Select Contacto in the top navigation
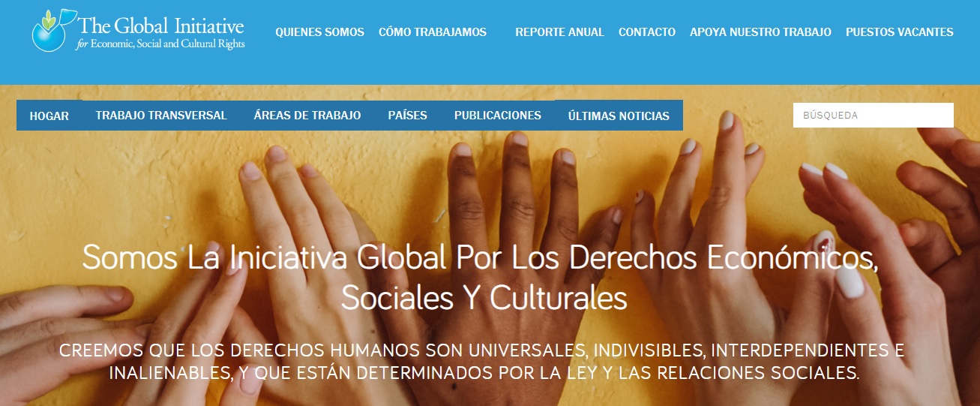Viewport: 980px width, 406px height. pos(647,32)
